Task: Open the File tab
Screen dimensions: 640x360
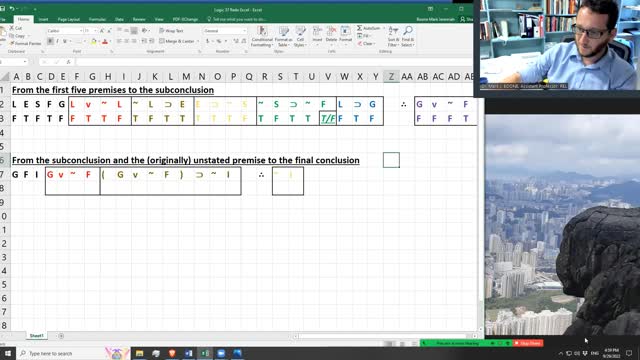Action: click(2, 19)
